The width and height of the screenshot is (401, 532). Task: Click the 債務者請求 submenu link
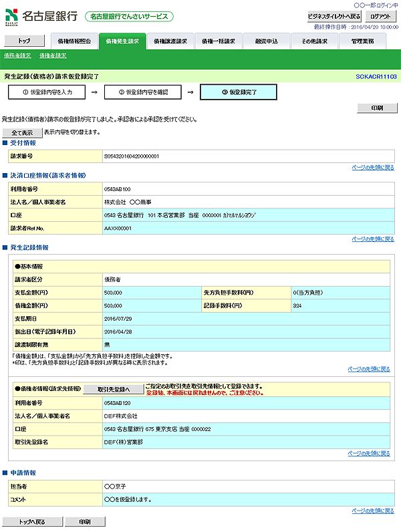17,55
